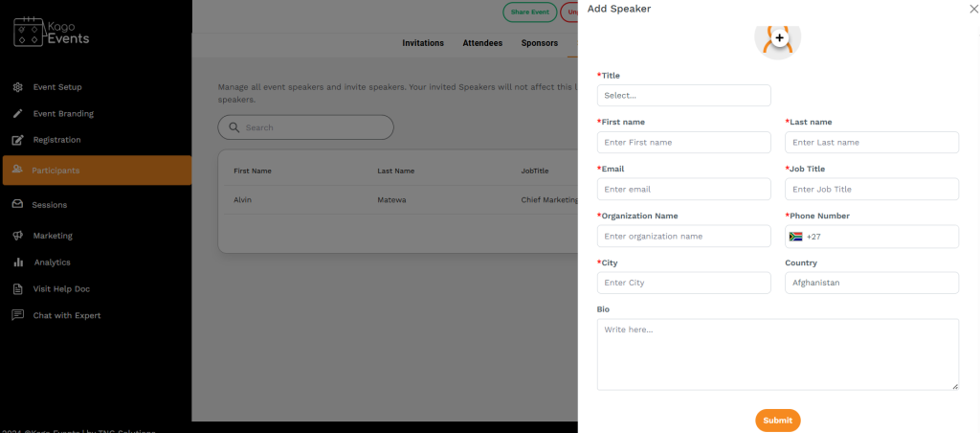Open the phone country code flag selector
This screenshot has height=433, width=980.
[795, 237]
